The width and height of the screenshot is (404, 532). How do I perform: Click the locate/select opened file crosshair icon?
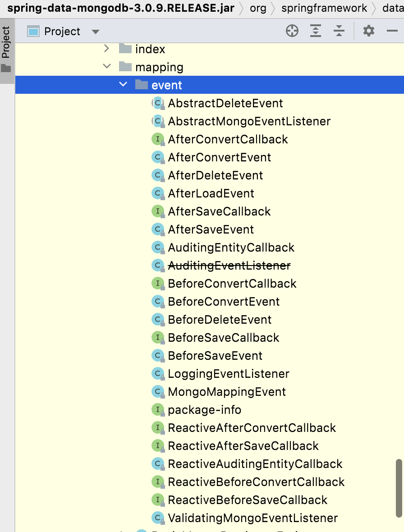(292, 31)
